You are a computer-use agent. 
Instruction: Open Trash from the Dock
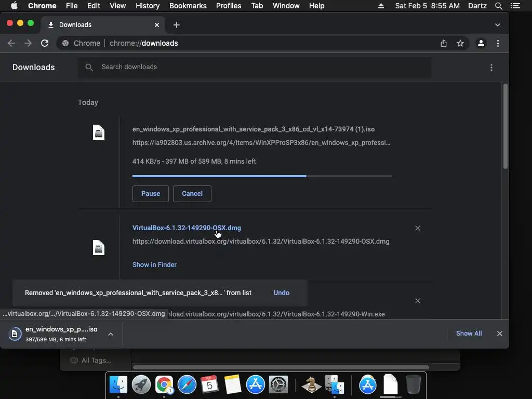[x=413, y=384]
